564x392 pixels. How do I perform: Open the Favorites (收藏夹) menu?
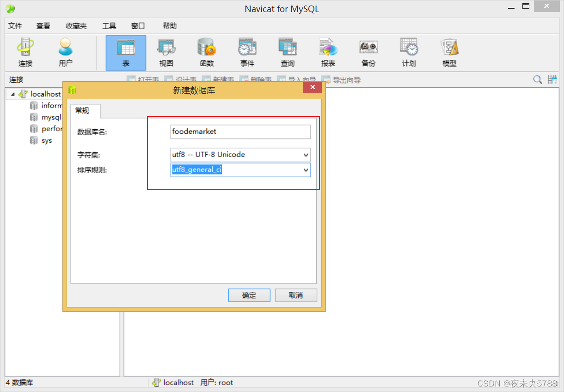coord(76,26)
